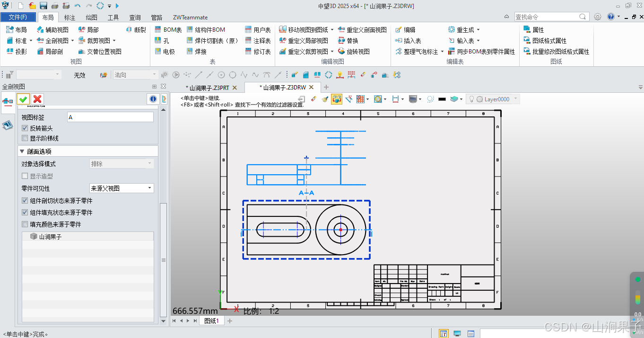Click the 视图标签 input field
Image resolution: width=644 pixels, height=338 pixels.
110,117
